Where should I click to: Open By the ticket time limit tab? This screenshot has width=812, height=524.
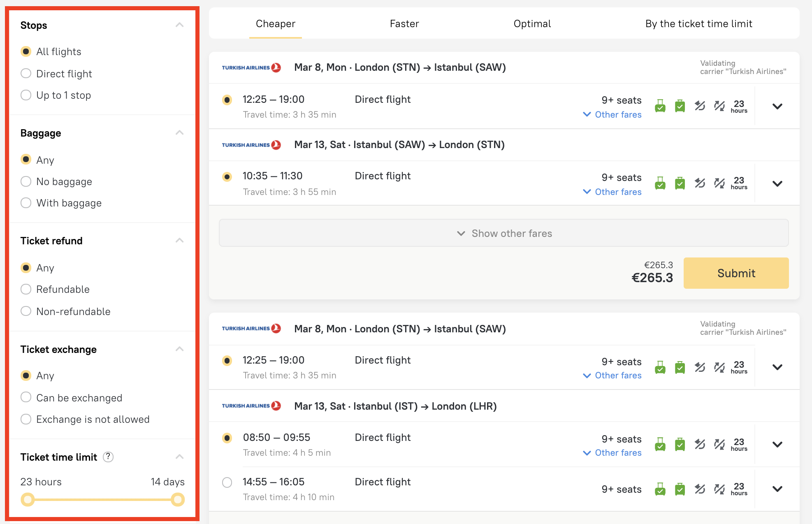tap(699, 23)
